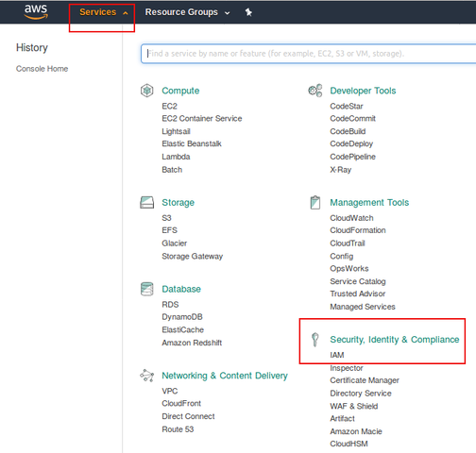The height and width of the screenshot is (453, 476).
Task: Click the pin shortcut icon in header
Action: [248, 12]
